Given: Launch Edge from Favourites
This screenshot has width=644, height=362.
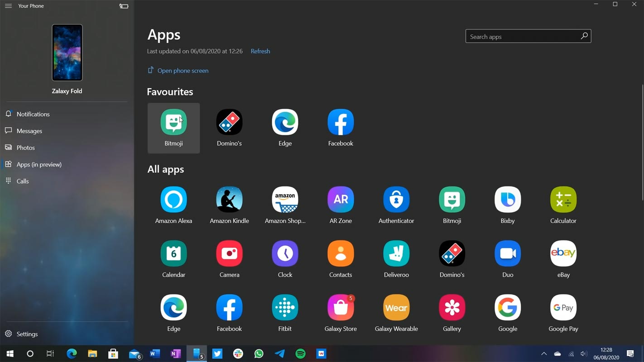Looking at the screenshot, I should pos(285,128).
